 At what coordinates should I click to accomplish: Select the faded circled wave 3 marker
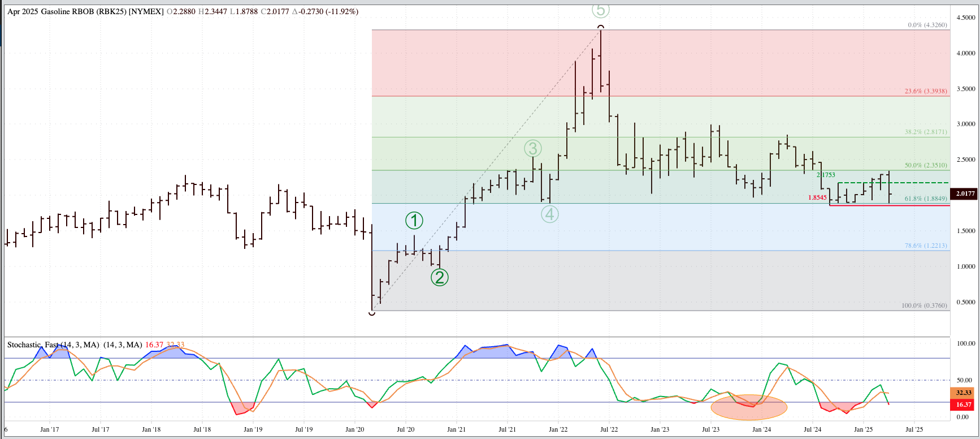tap(532, 148)
